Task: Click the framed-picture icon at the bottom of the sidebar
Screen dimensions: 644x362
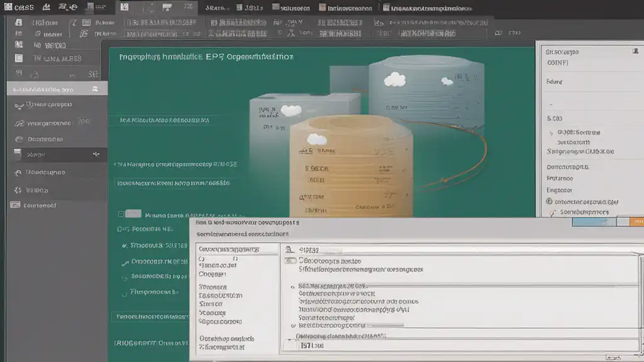Action: pos(15,205)
